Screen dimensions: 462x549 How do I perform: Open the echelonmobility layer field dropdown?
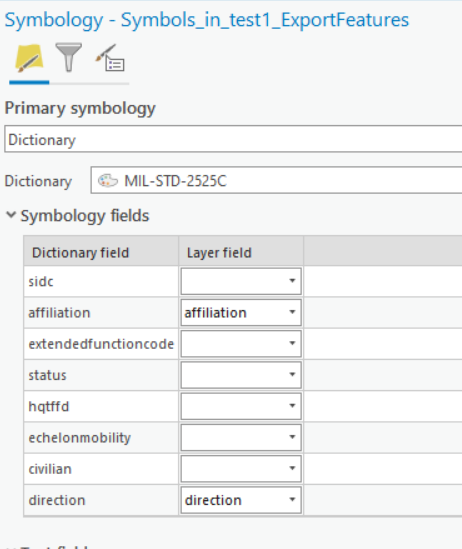pos(241,437)
